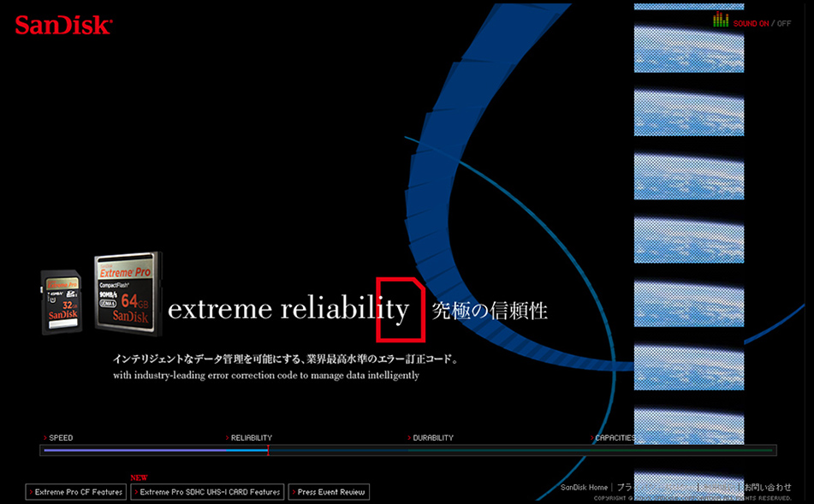
Task: Mute audio with the OFF option
Action: (784, 23)
